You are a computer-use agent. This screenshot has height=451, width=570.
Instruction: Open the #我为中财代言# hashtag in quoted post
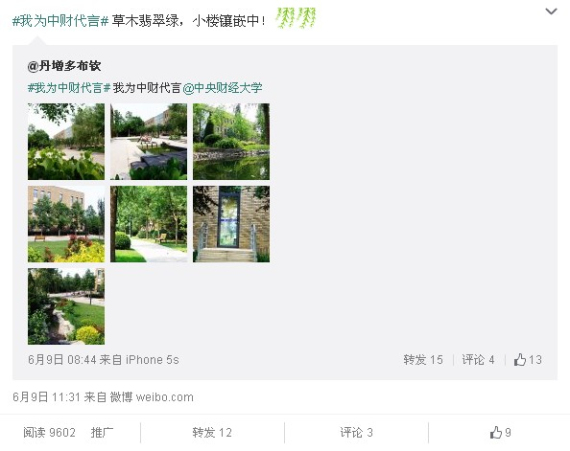pyautogui.click(x=69, y=88)
